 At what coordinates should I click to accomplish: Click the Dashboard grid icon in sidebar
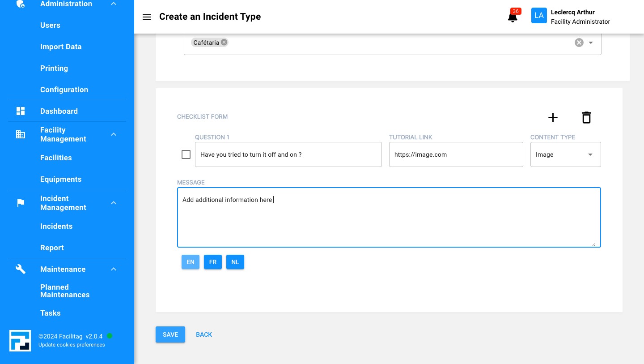[21, 111]
